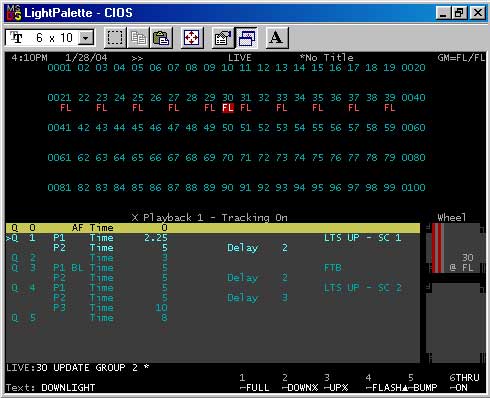Click channel number 0021
The height and width of the screenshot is (398, 490).
pos(59,98)
